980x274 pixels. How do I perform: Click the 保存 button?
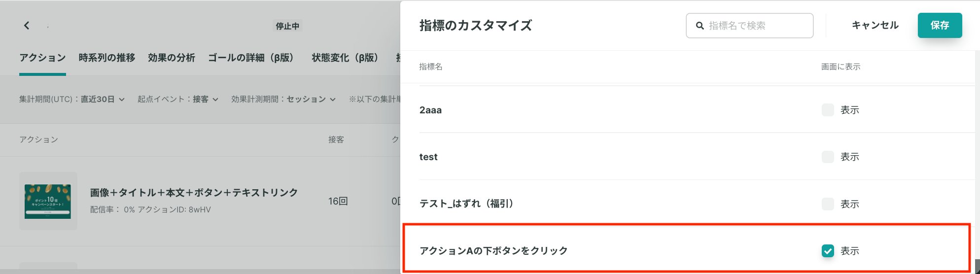coord(940,25)
